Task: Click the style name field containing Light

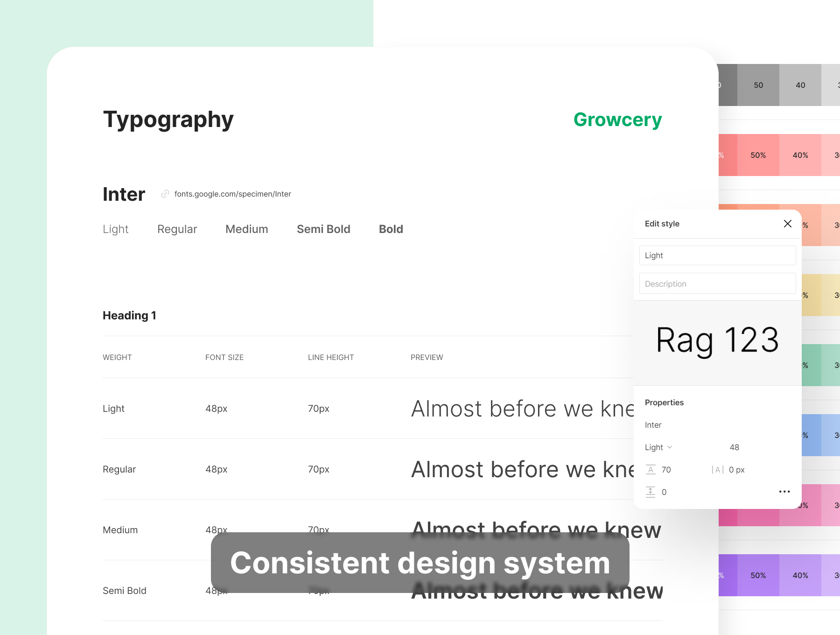Action: 717,255
